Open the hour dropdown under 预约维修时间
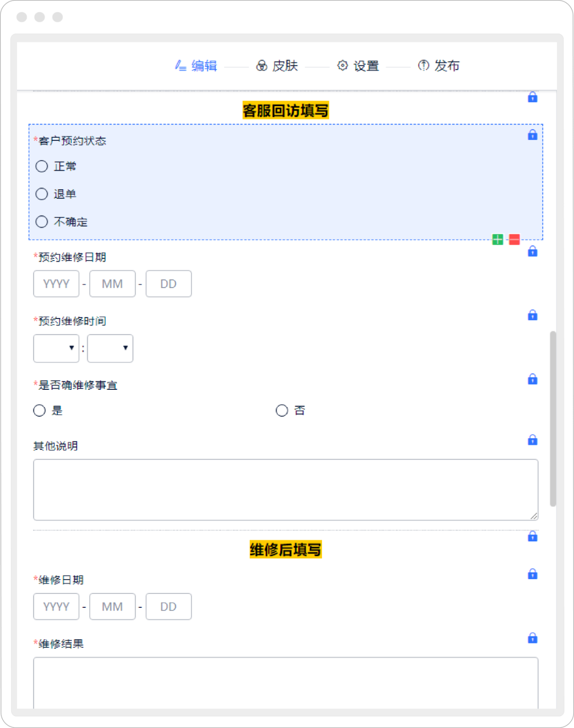 tap(56, 348)
